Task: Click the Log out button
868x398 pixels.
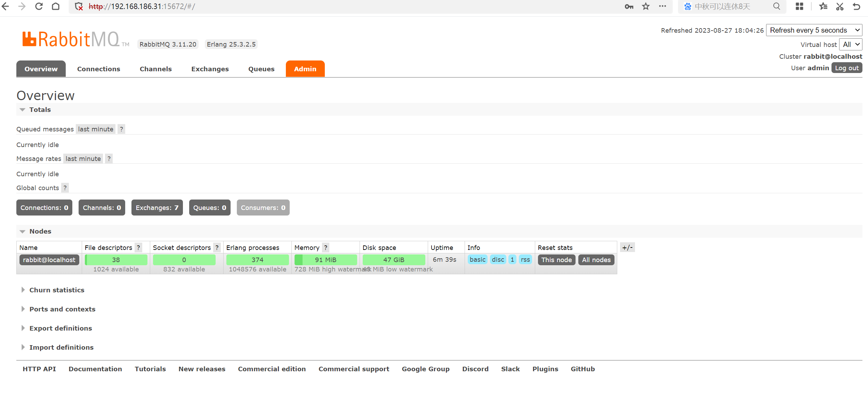Action: tap(846, 68)
